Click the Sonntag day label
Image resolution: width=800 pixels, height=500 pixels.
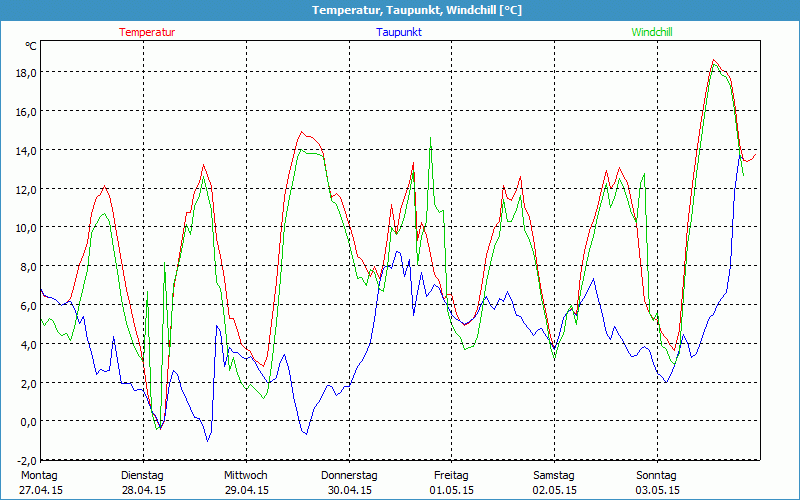[x=657, y=476]
